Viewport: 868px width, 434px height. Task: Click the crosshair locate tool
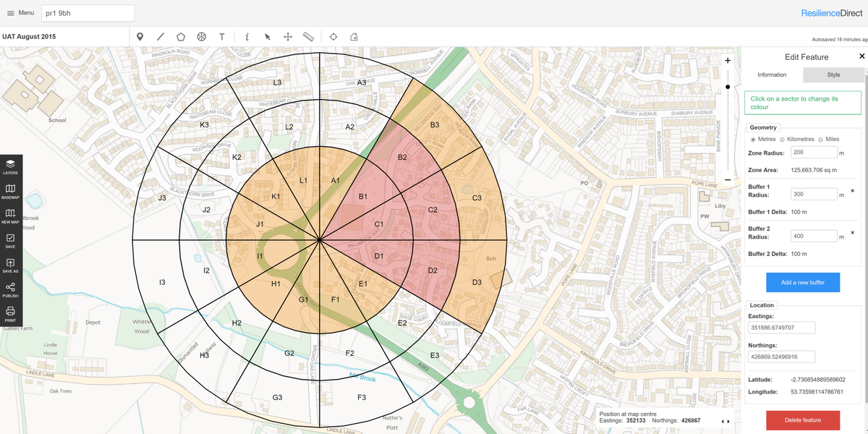[x=333, y=36]
